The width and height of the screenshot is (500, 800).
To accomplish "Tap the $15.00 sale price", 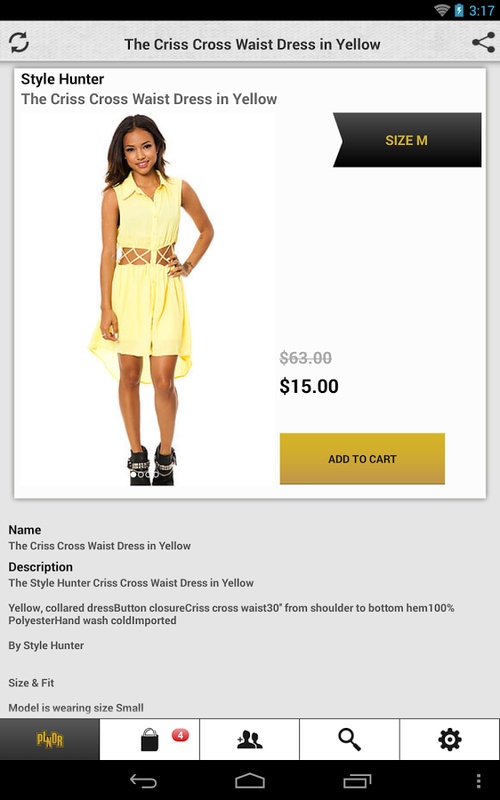I will [309, 386].
